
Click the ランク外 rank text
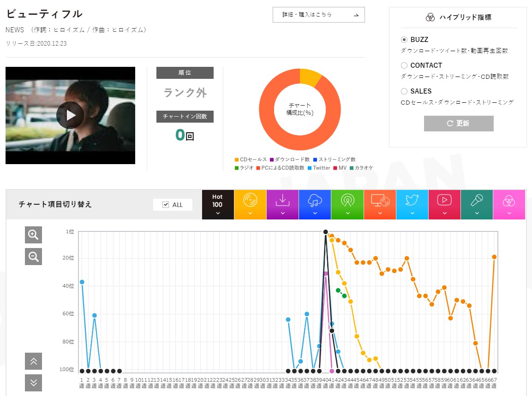click(185, 93)
